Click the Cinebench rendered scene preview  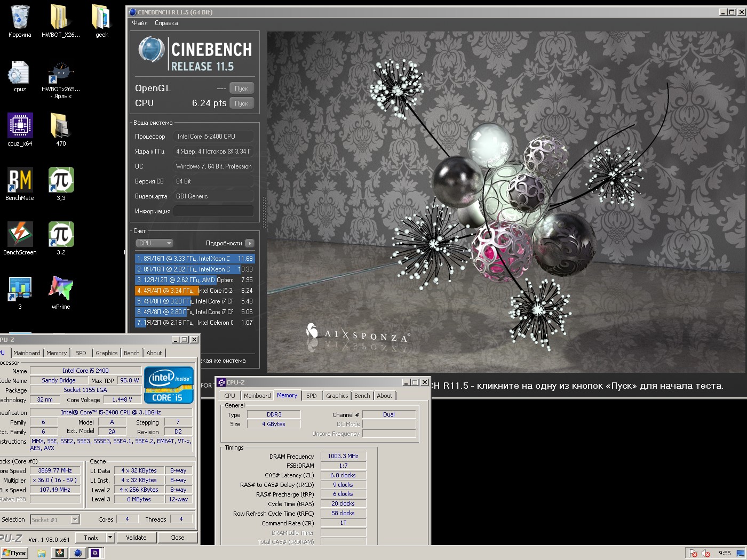pos(506,202)
